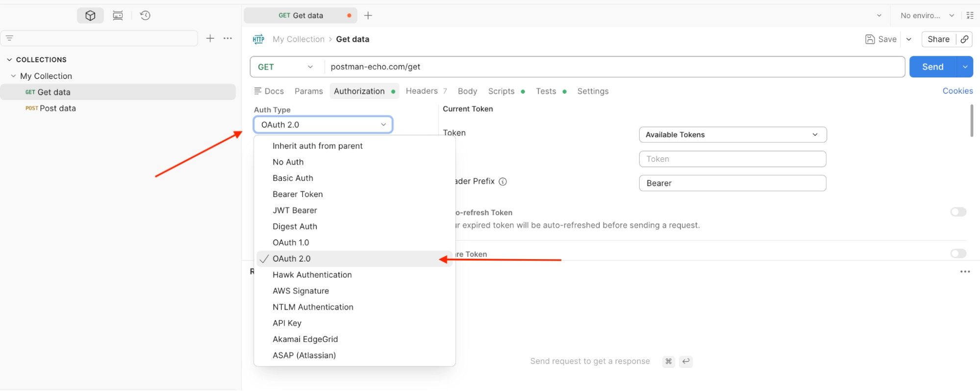
Task: Click the sidebar filter icon
Action: click(x=9, y=38)
